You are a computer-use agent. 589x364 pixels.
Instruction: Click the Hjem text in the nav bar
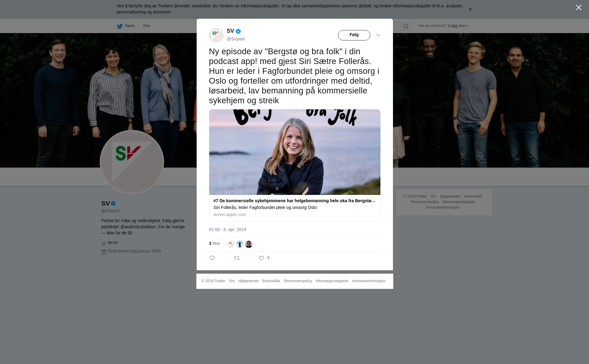pyautogui.click(x=130, y=26)
